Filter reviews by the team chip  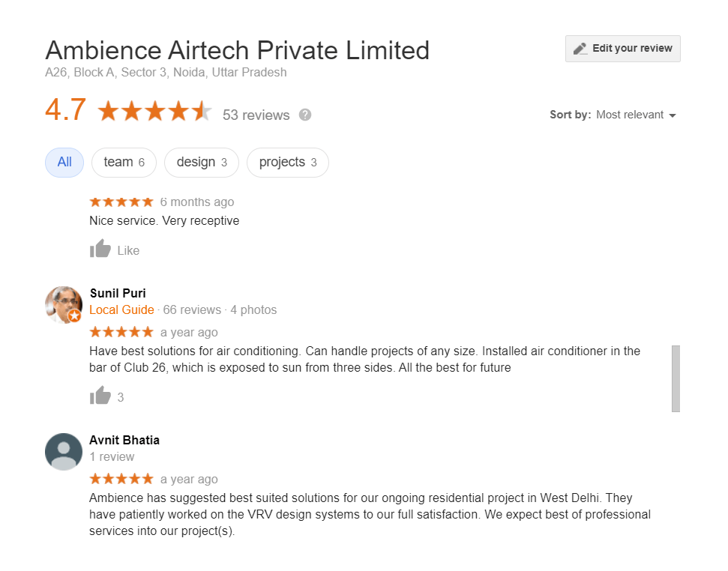[x=124, y=163]
